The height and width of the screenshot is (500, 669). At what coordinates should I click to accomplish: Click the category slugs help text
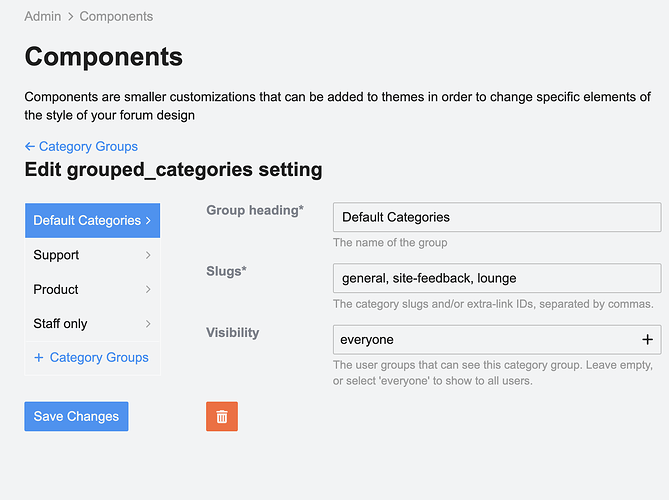[x=493, y=304]
